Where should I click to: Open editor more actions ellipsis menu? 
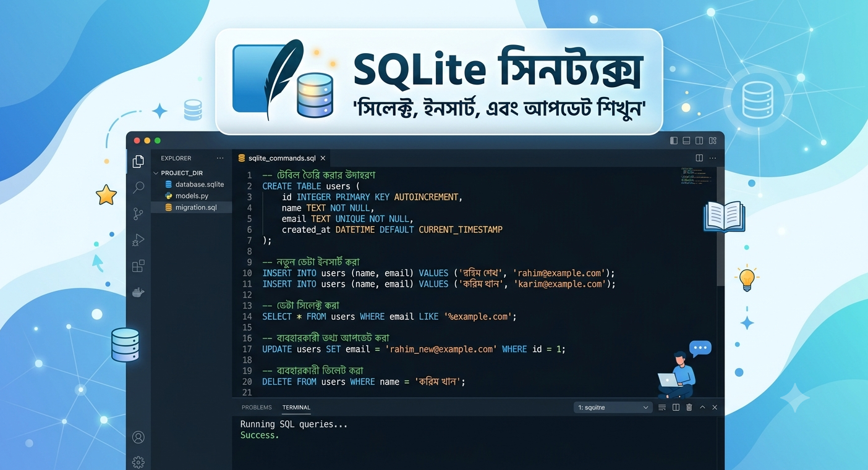[713, 158]
